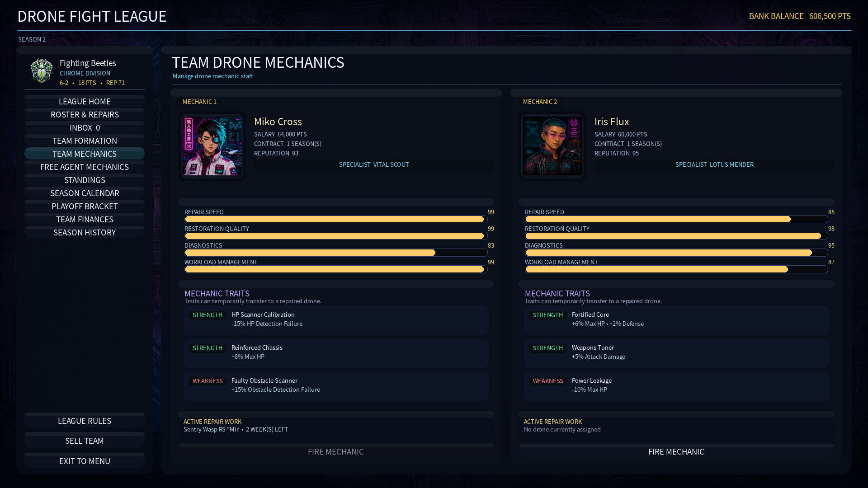Click the Specialist Vital Scout label
This screenshot has height=488, width=868.
click(x=374, y=164)
